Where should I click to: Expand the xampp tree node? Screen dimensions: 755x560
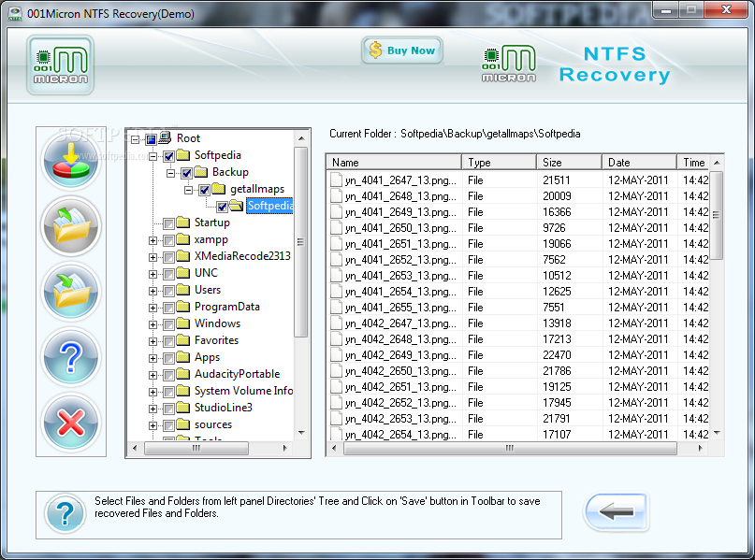tap(152, 240)
